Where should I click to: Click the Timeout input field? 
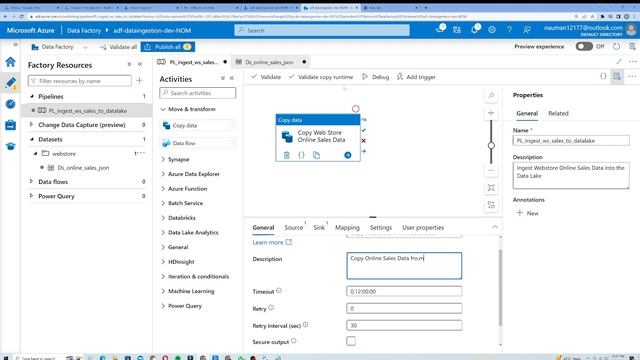point(404,291)
